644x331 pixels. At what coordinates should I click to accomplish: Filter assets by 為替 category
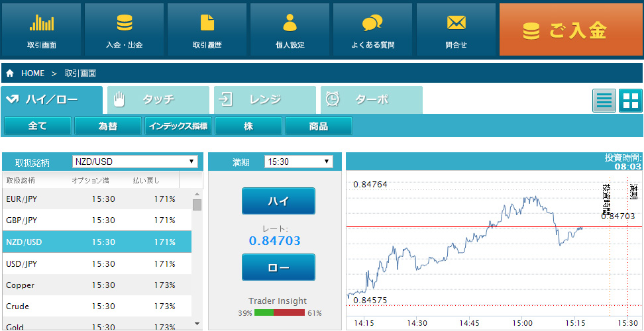pos(108,126)
